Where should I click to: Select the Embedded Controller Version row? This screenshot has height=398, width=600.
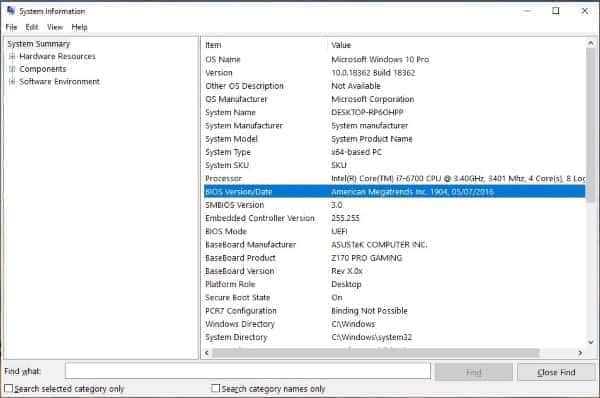click(394, 218)
